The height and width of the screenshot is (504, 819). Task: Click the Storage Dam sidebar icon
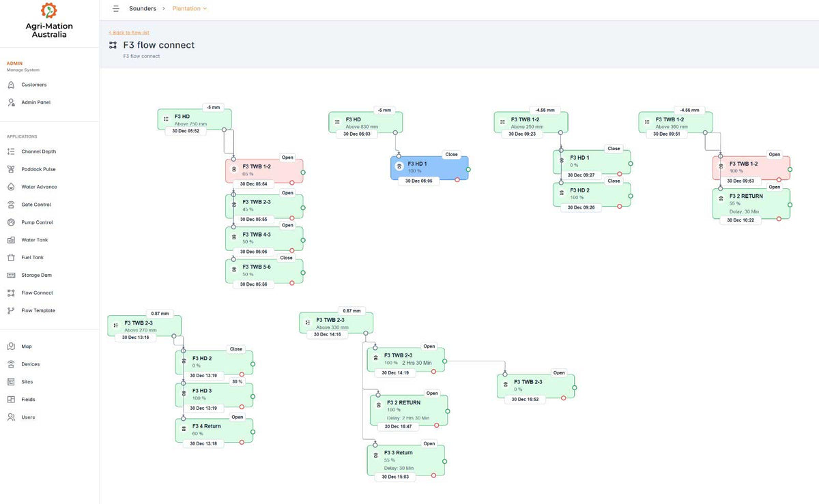(x=11, y=276)
